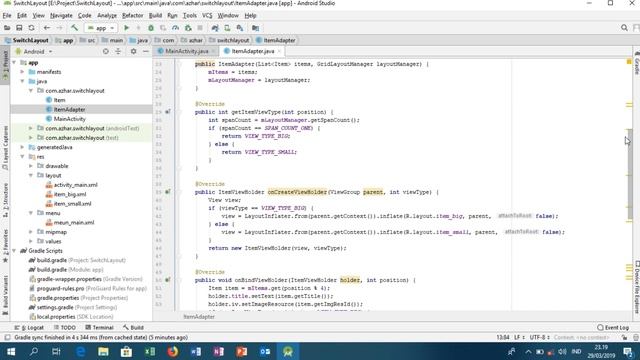Screen dimensions: 640x360
Task: Close the ItemAdapter.java tab
Action: [x=279, y=51]
